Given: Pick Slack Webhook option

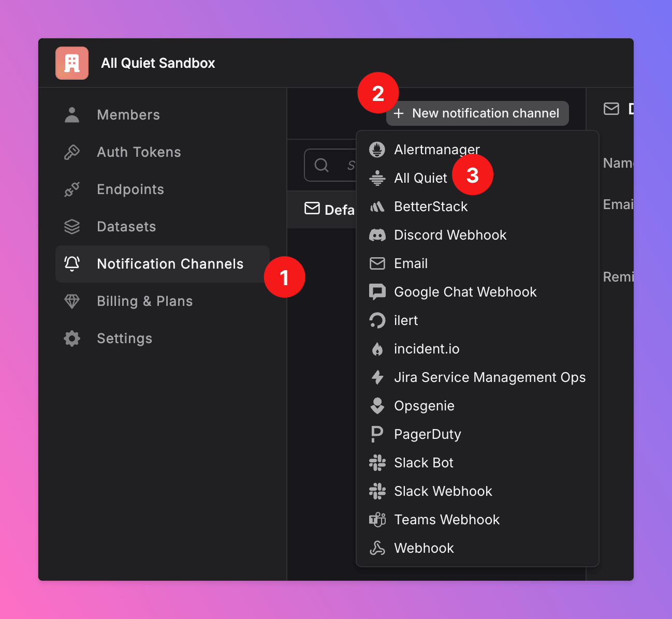Looking at the screenshot, I should (x=477, y=491).
